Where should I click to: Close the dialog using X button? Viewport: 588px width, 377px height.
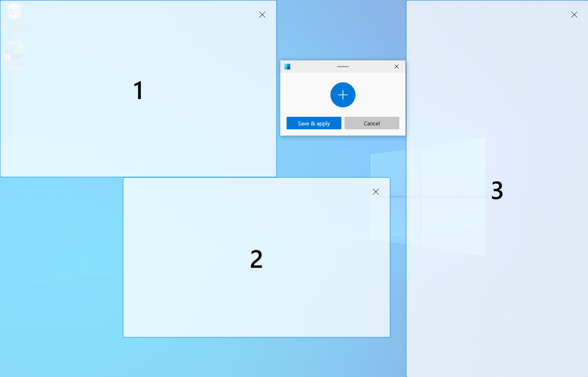tap(396, 66)
